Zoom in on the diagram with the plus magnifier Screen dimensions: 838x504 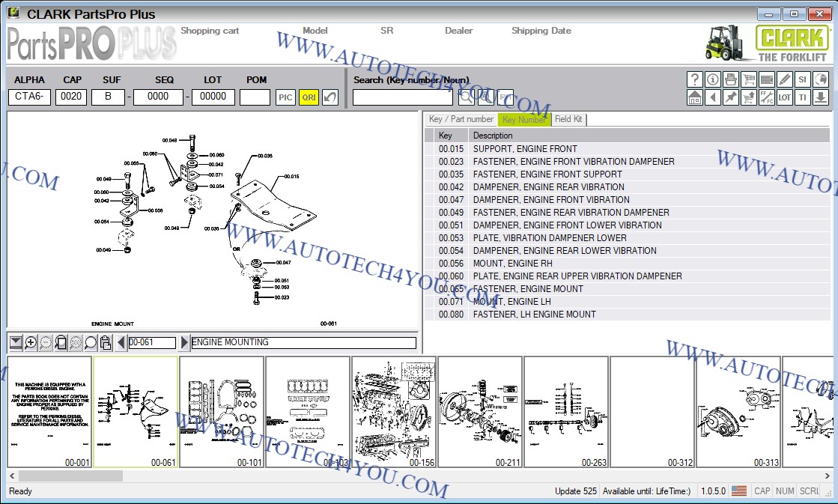[31, 343]
